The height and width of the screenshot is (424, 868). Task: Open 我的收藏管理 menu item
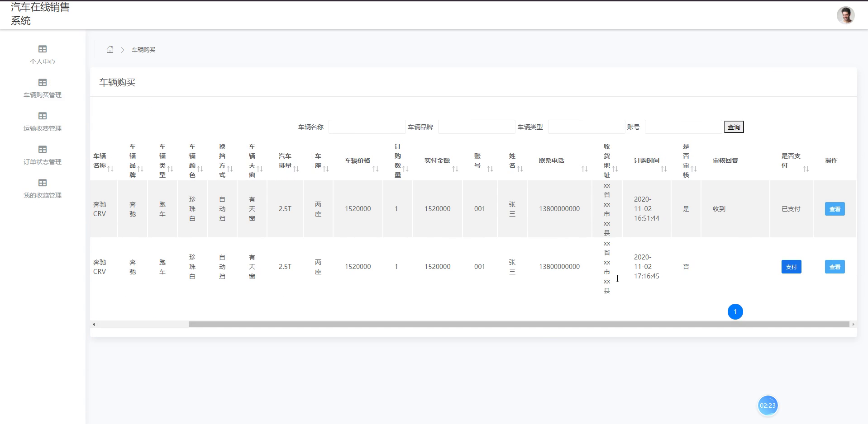click(x=43, y=195)
